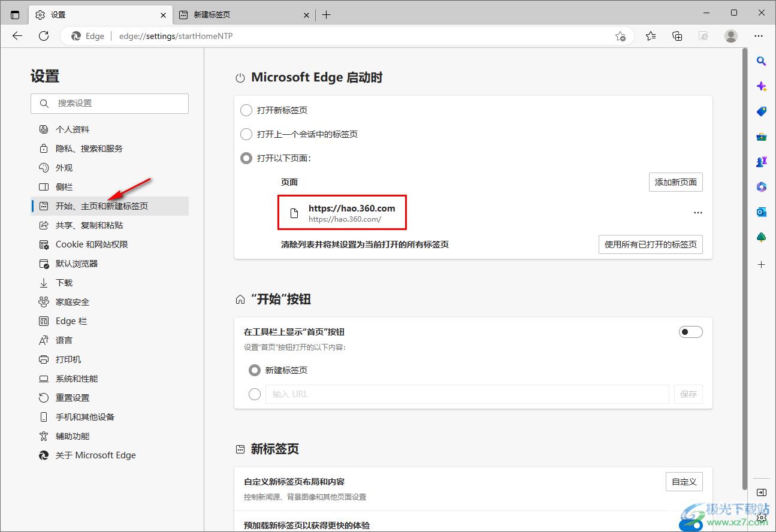Select the 输入 URL radio option

(x=255, y=394)
